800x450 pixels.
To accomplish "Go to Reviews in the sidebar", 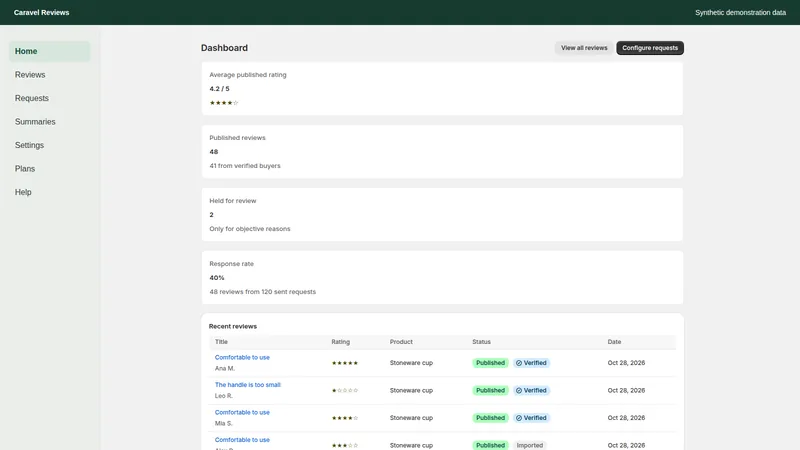I will (49, 75).
